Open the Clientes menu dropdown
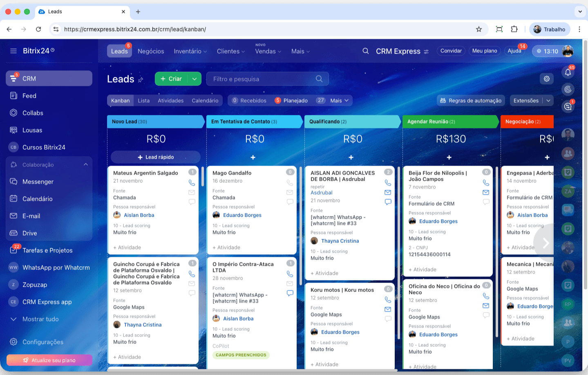 [x=231, y=51]
